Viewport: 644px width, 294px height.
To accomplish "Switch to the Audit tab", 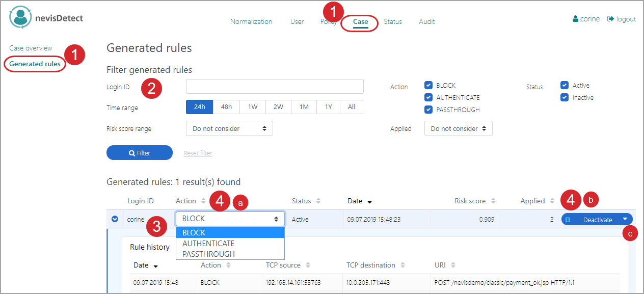I will 426,21.
